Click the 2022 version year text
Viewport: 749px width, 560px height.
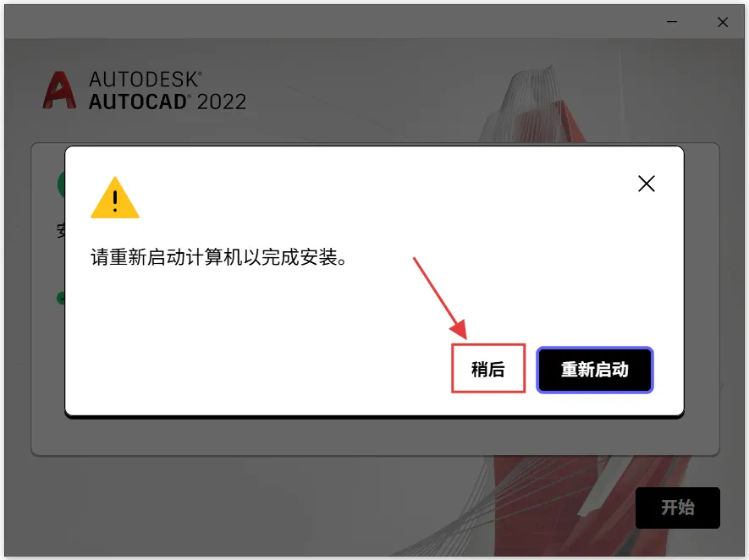(x=221, y=102)
